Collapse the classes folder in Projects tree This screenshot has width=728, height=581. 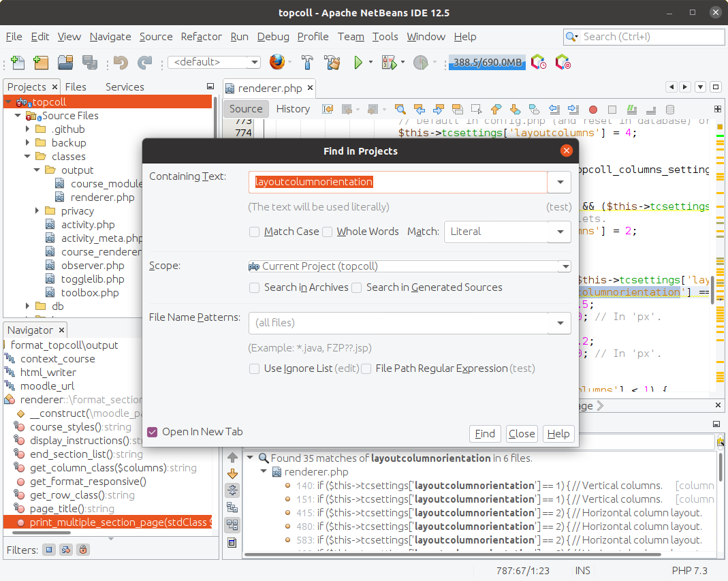click(x=27, y=157)
